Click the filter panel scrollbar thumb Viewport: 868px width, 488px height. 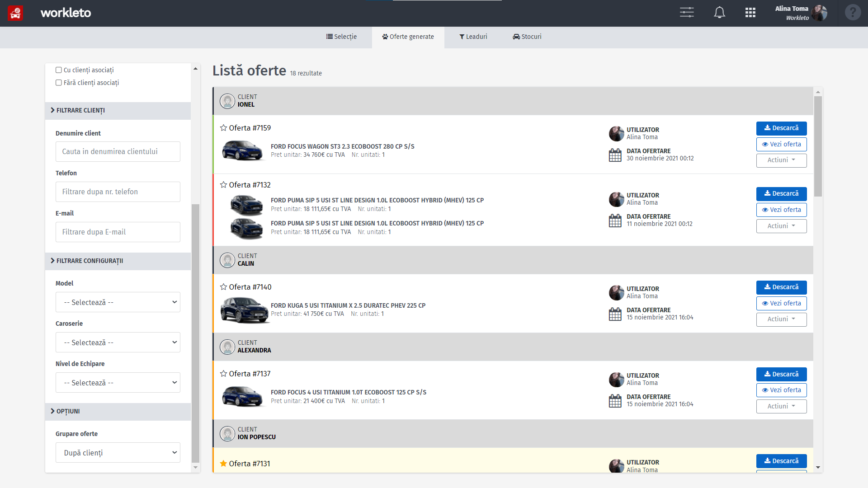[x=195, y=333]
